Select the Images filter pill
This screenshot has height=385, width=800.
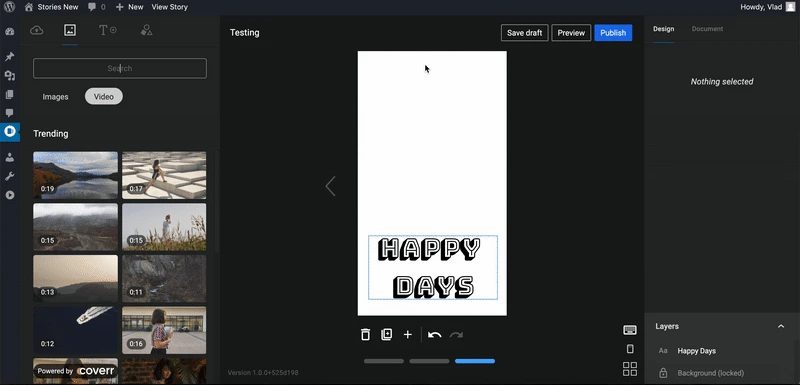click(x=55, y=96)
